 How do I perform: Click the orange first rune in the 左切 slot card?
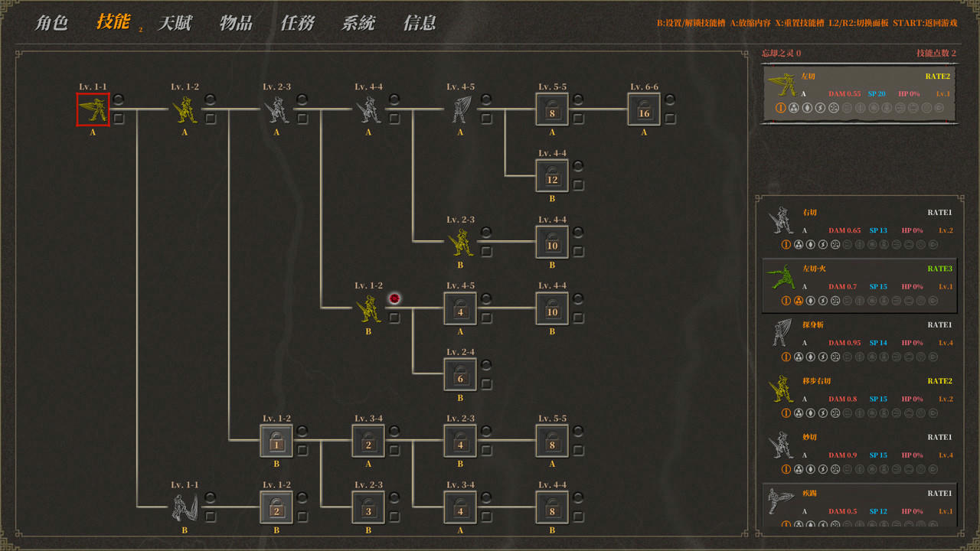click(781, 108)
